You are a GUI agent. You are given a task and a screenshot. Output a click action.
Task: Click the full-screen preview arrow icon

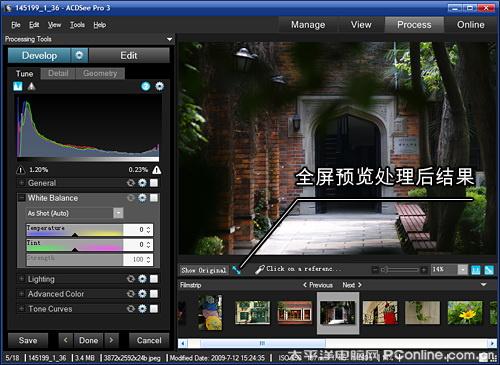[x=236, y=270]
